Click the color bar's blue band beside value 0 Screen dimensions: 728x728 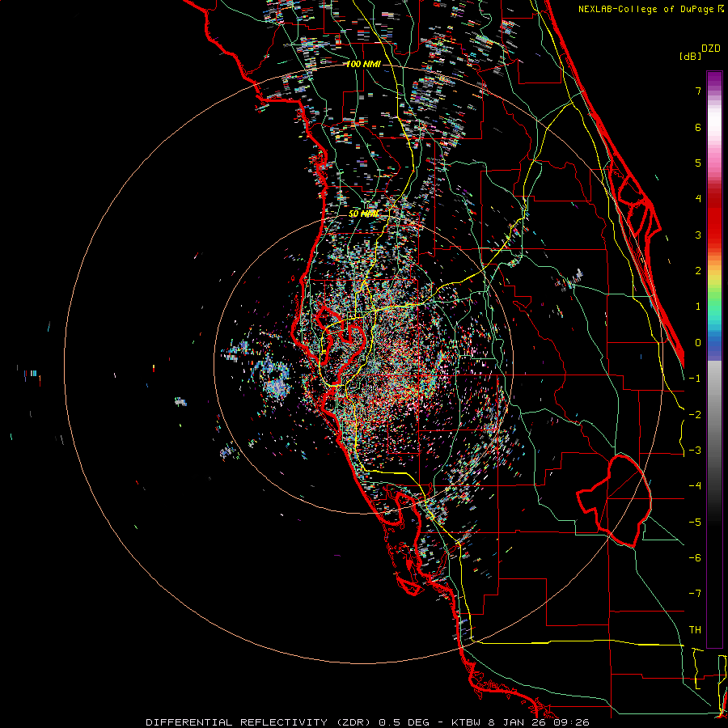(714, 343)
